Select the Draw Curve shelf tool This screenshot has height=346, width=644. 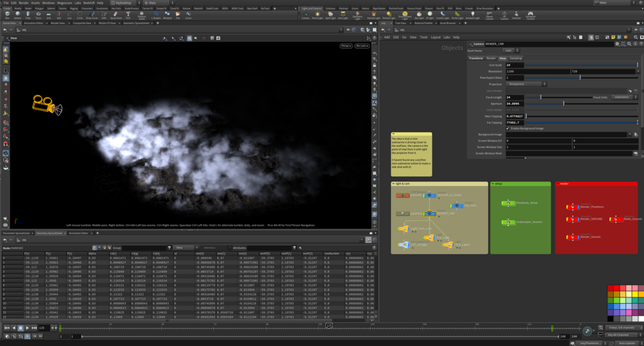(x=92, y=15)
